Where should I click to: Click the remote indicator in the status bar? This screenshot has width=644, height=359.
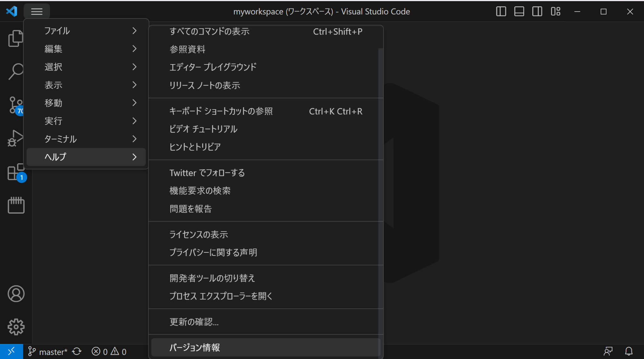pyautogui.click(x=12, y=351)
